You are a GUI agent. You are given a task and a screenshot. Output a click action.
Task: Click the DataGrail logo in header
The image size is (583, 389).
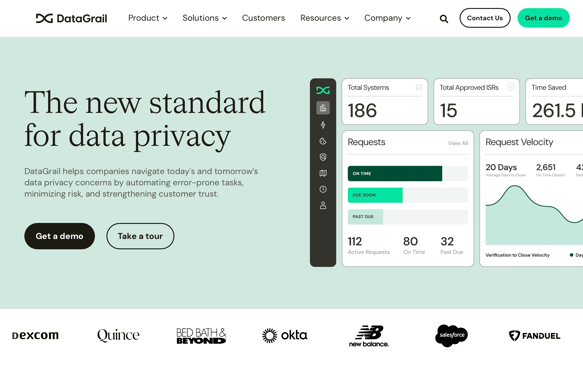[x=71, y=18]
